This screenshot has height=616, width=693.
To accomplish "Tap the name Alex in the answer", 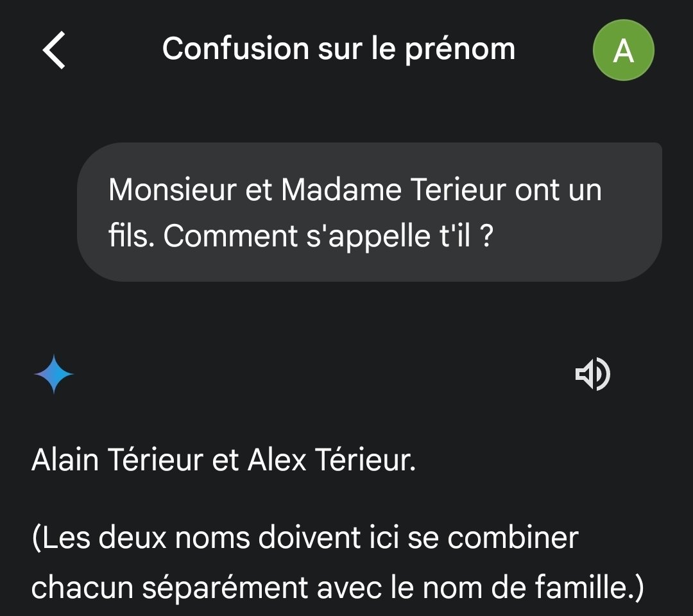I will (x=277, y=459).
